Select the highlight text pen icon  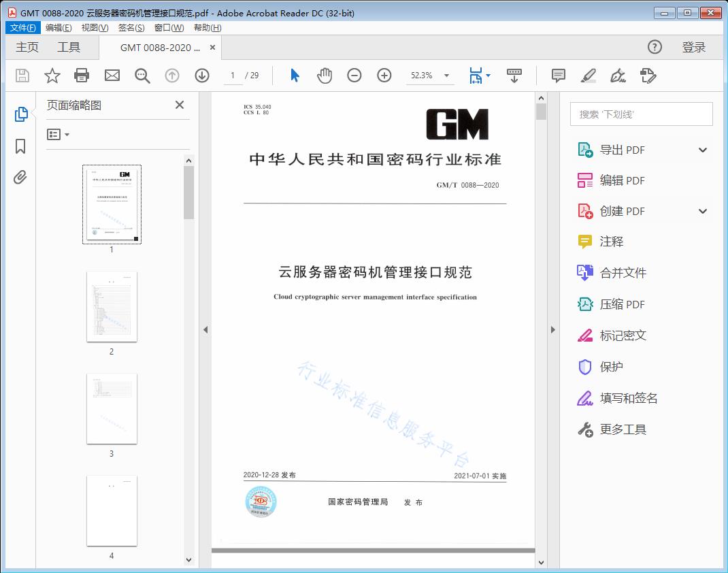click(x=588, y=76)
